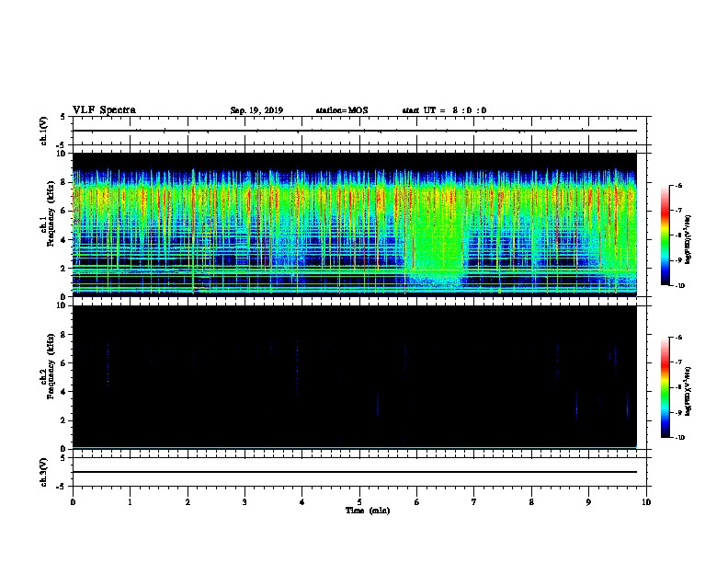The height and width of the screenshot is (563, 728).
Task: Select the log(PSD) label beside ch.2 colorbar
Action: point(688,391)
